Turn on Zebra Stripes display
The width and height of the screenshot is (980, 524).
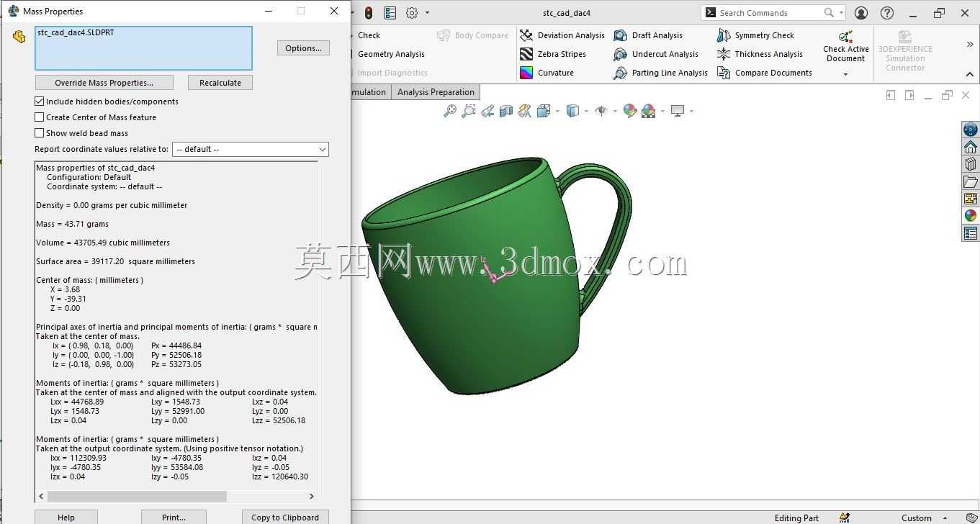(x=553, y=54)
